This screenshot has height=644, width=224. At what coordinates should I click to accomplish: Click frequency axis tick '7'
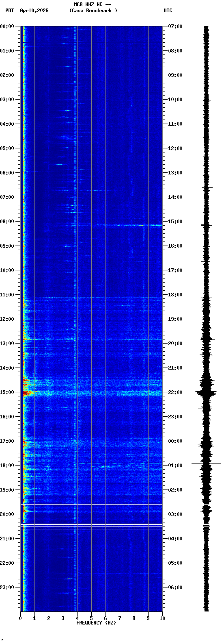pyautogui.click(x=120, y=618)
